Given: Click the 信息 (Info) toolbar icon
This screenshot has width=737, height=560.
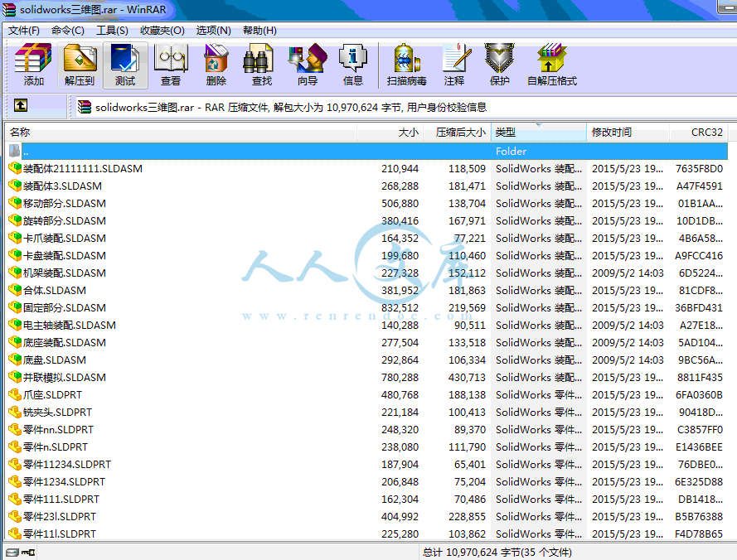Looking at the screenshot, I should (353, 58).
